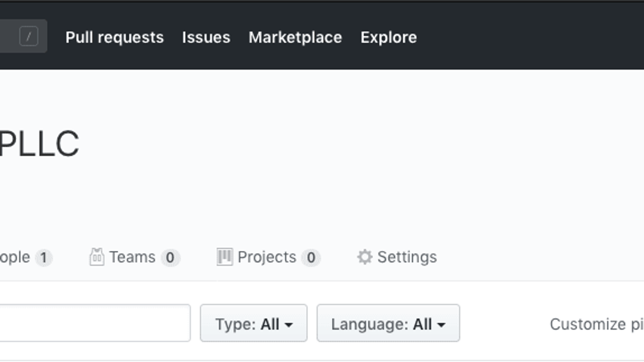Click the Settings gear icon

364,257
